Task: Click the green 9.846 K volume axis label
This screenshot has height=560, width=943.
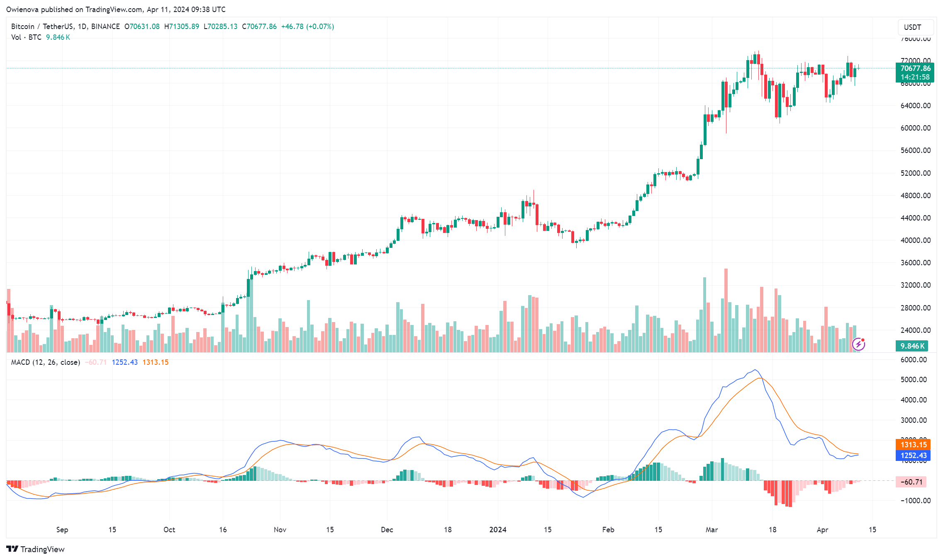Action: pos(912,346)
